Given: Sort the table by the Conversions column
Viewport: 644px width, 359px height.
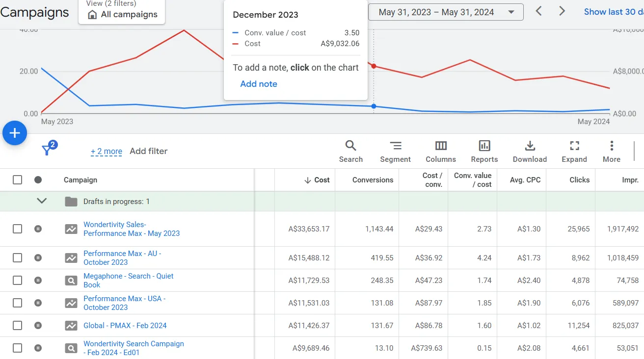Looking at the screenshot, I should point(374,179).
